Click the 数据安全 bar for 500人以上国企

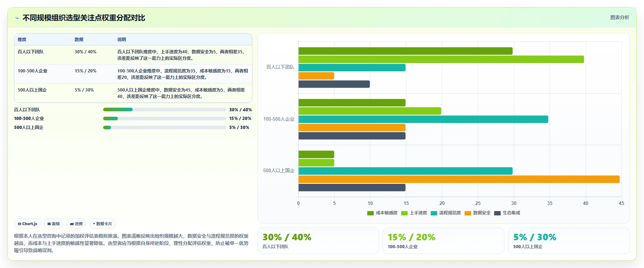pos(459,179)
